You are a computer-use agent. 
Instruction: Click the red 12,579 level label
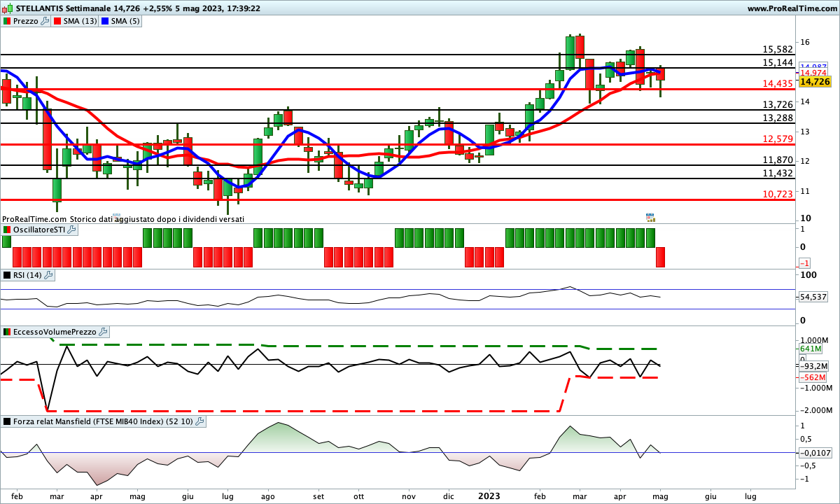point(778,139)
